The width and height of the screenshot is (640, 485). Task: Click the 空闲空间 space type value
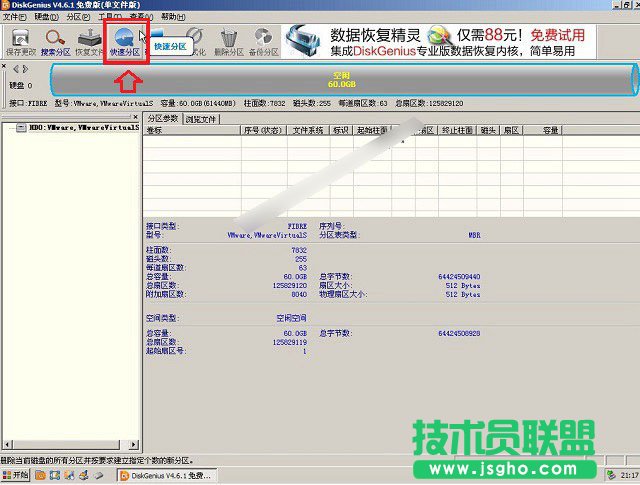click(291, 318)
